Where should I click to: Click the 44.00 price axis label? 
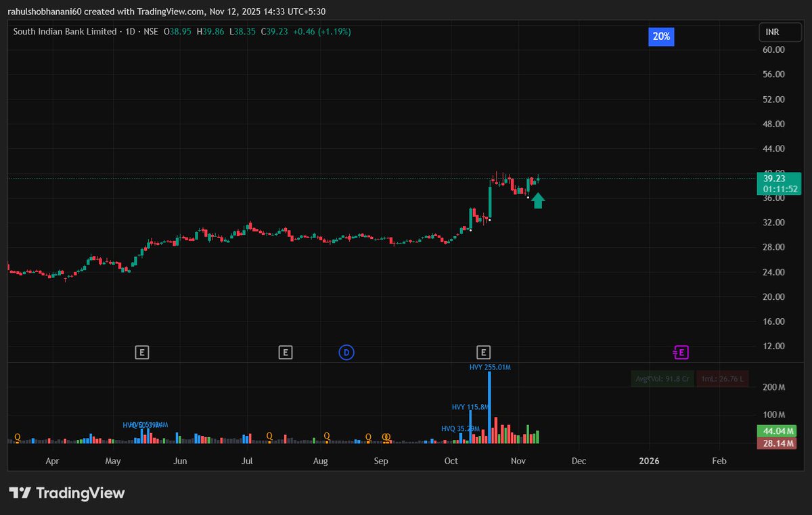click(772, 149)
